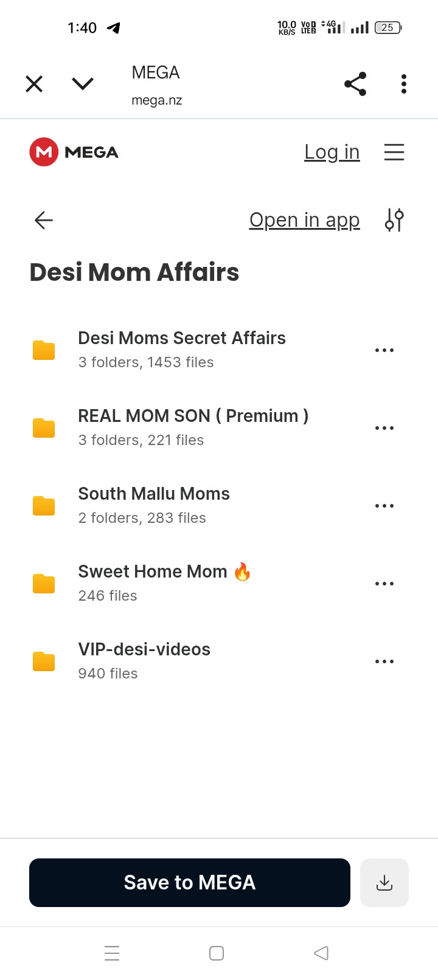Image resolution: width=438 pixels, height=980 pixels.
Task: Tap the share icon in browser bar
Action: pyautogui.click(x=355, y=84)
